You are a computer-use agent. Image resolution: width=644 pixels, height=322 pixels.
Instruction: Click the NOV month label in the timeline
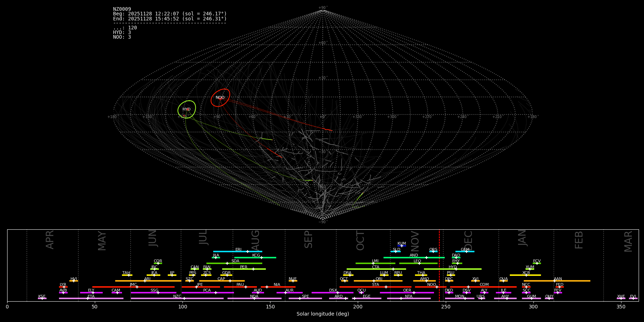(415, 241)
